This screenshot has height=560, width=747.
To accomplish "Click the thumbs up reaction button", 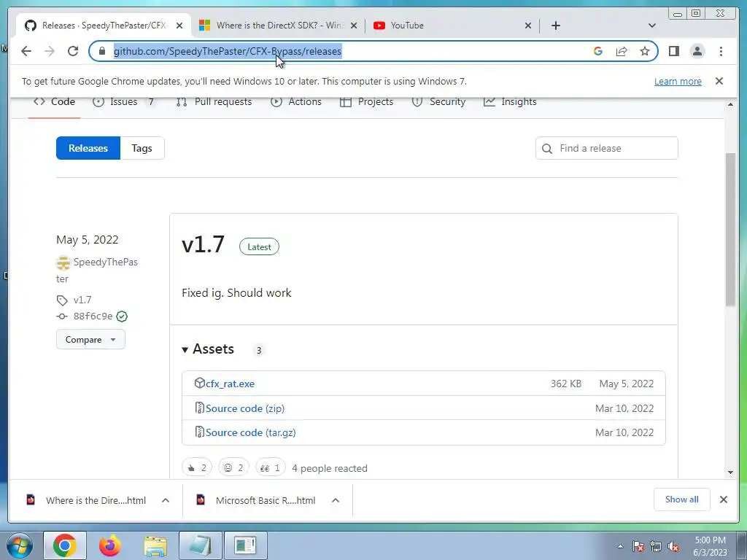I will [197, 468].
